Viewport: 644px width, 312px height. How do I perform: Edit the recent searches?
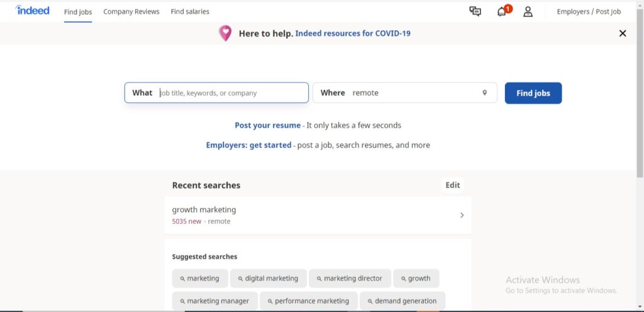(453, 185)
